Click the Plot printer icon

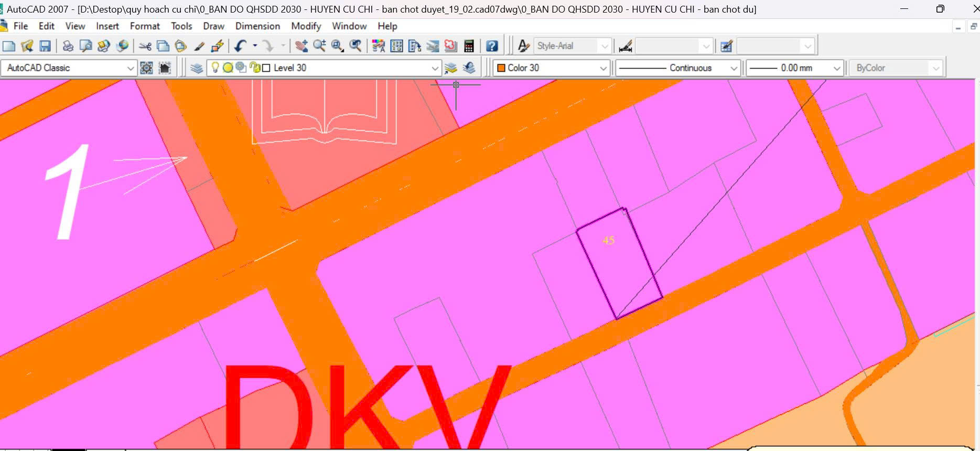(68, 46)
